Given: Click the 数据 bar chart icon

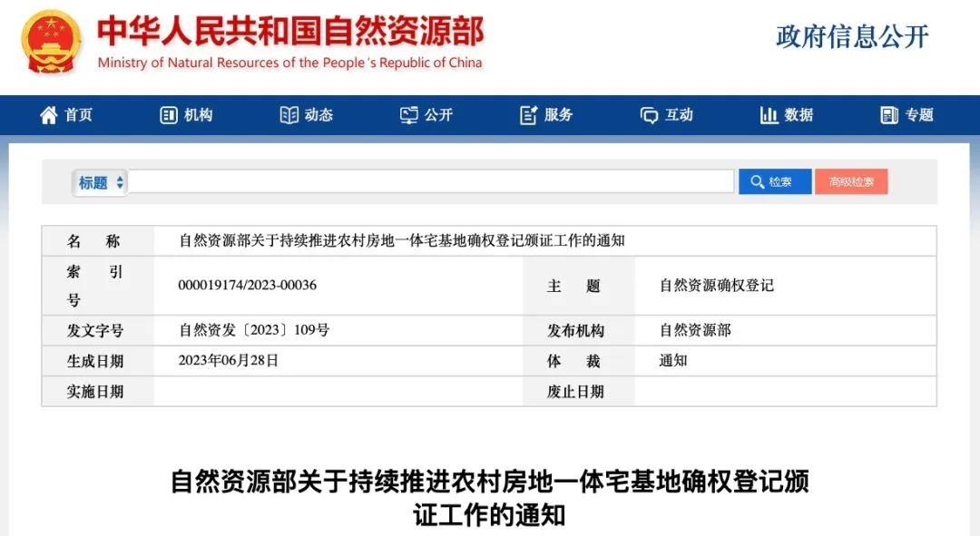Looking at the screenshot, I should [x=769, y=115].
